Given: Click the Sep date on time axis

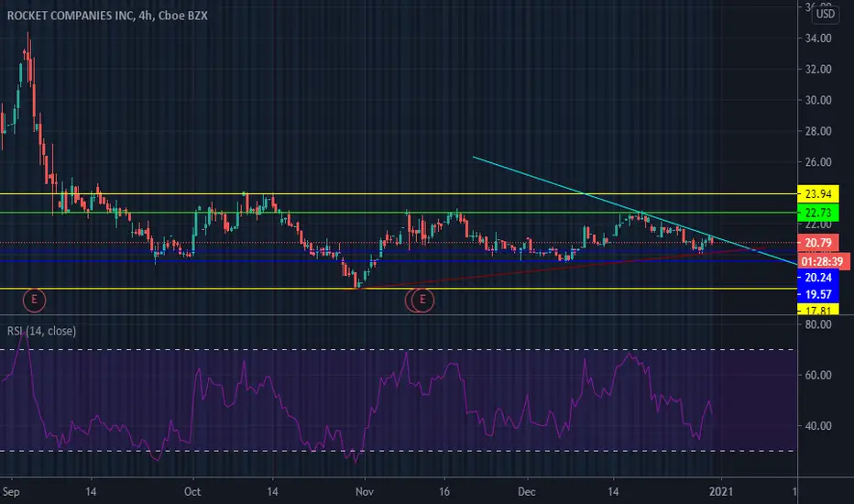Looking at the screenshot, I should [x=11, y=491].
